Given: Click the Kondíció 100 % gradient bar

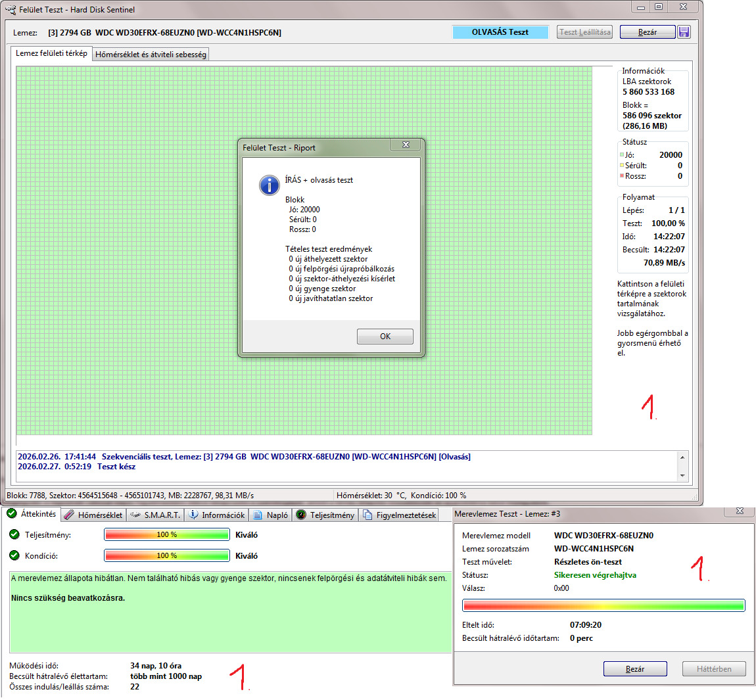Looking at the screenshot, I should (x=167, y=556).
